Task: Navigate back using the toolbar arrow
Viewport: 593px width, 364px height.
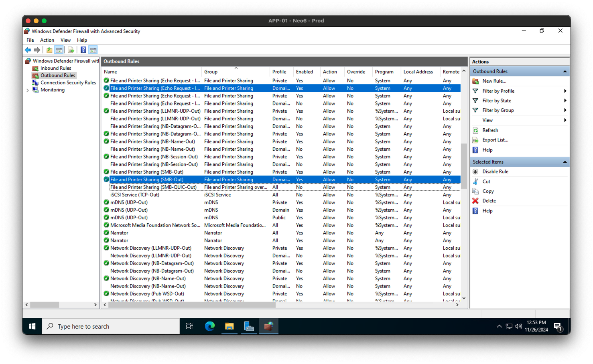Action: click(27, 49)
